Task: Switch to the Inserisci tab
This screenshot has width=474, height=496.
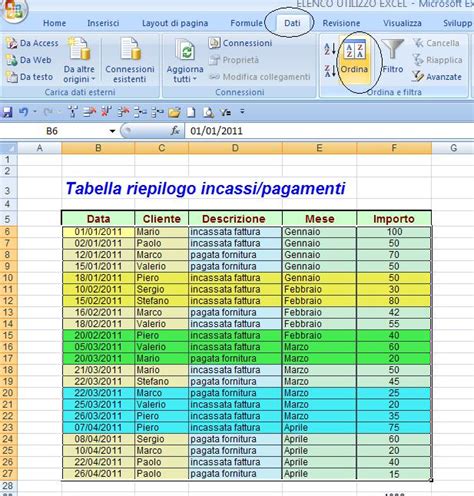Action: tap(103, 23)
